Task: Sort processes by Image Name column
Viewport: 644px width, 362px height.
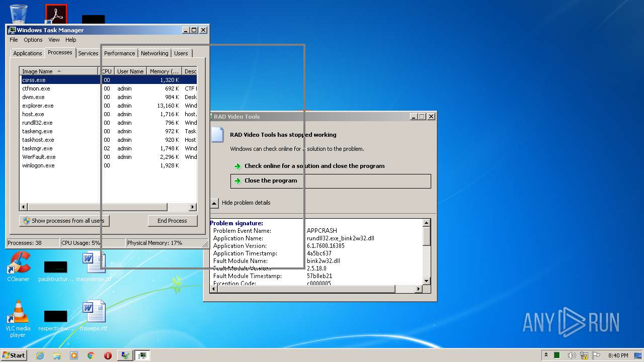Action: pos(59,71)
